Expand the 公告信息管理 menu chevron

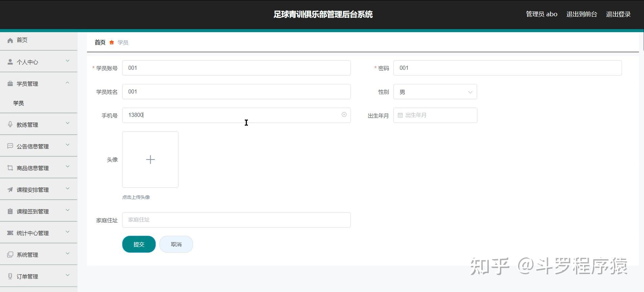(x=68, y=145)
